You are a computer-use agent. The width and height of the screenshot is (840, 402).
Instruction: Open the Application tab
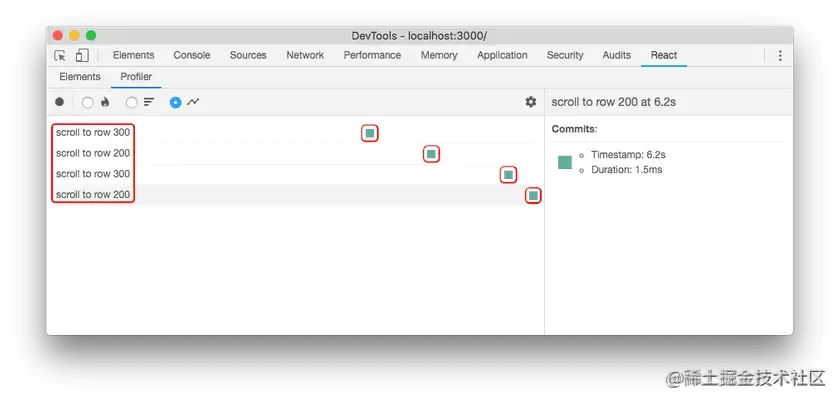click(502, 55)
